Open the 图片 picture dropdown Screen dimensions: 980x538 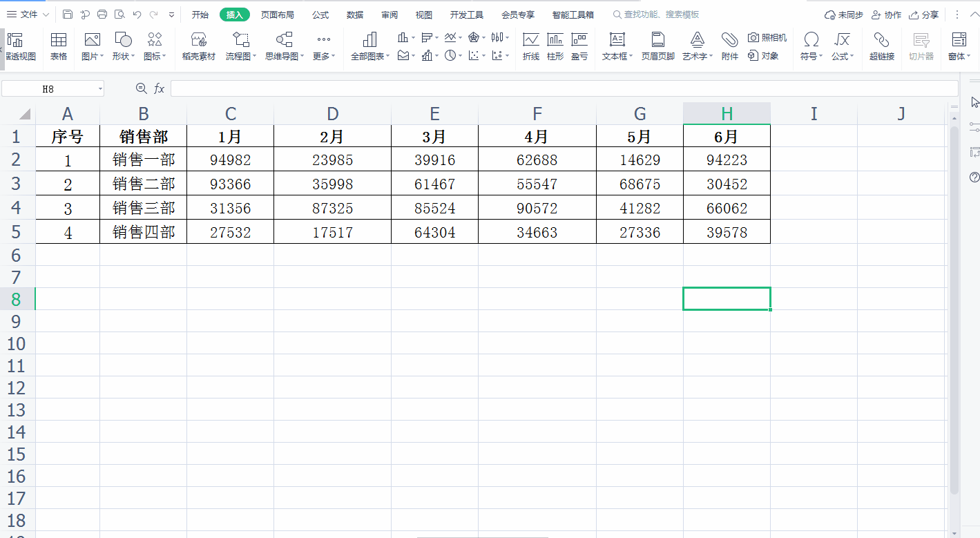(93, 47)
